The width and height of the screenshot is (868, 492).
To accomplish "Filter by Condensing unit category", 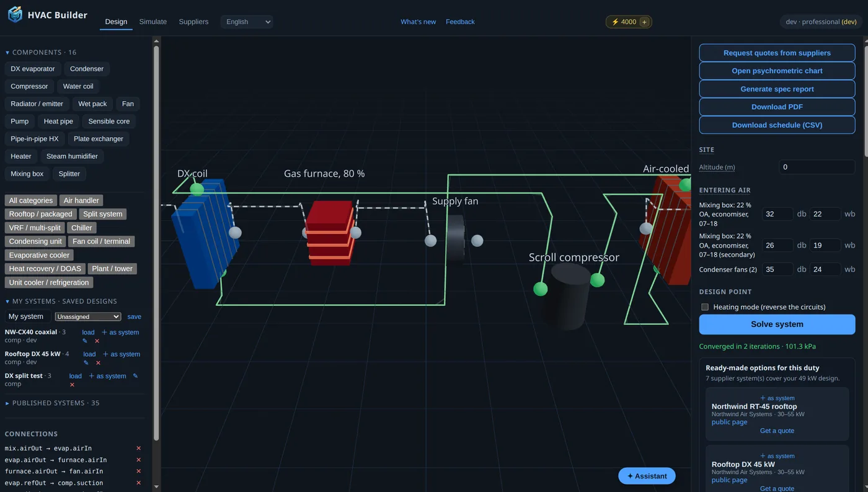I will (35, 241).
